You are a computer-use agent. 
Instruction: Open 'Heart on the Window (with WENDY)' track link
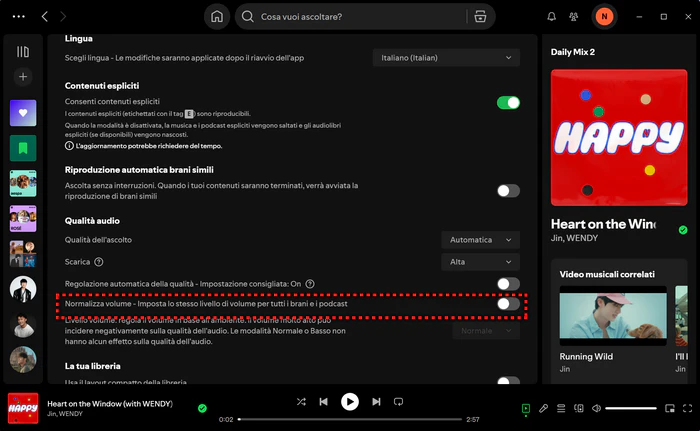tap(110, 404)
